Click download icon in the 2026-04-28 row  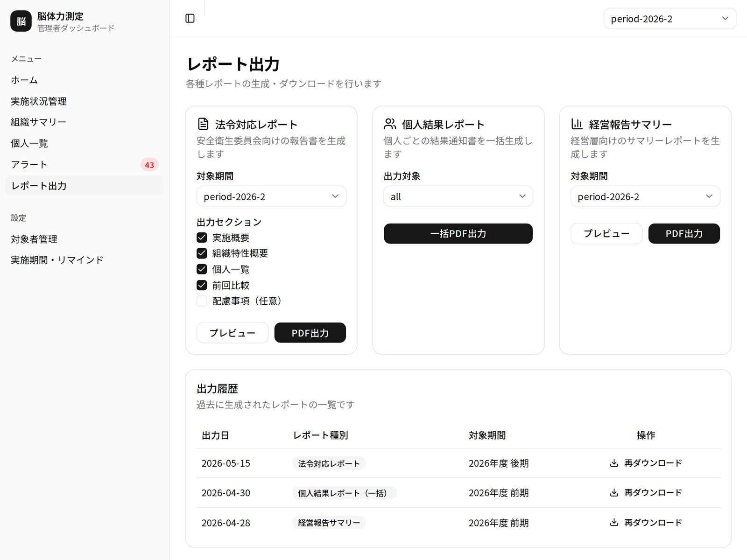pos(614,523)
